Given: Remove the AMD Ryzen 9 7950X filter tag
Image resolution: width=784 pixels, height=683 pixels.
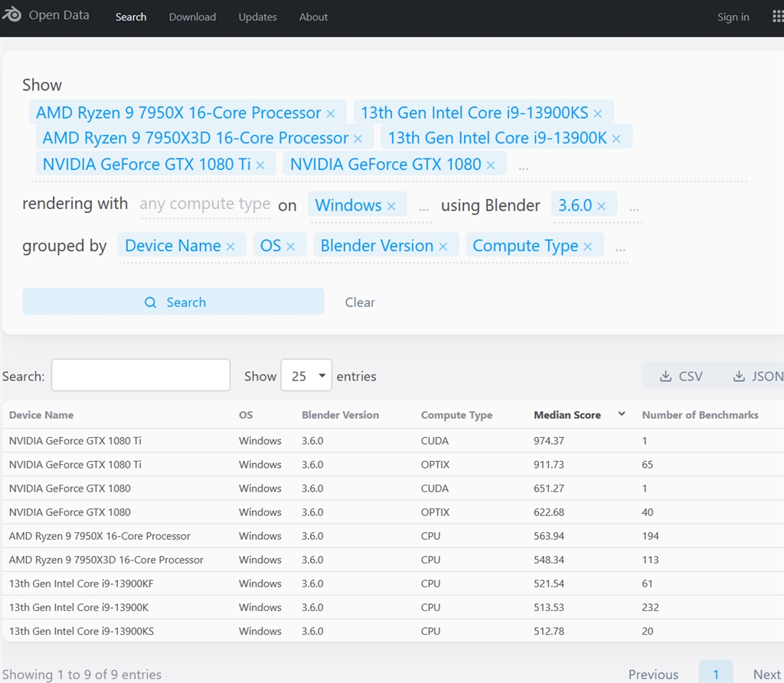Looking at the screenshot, I should 331,113.
